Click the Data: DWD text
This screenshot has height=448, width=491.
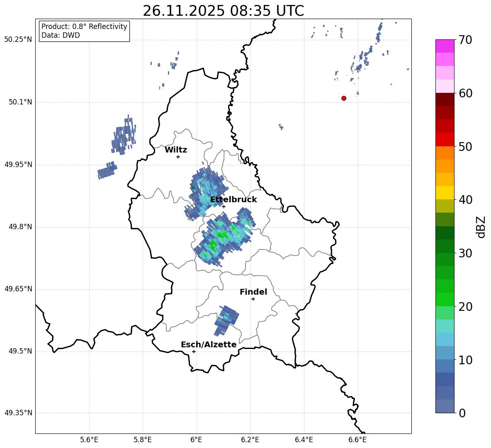(61, 35)
